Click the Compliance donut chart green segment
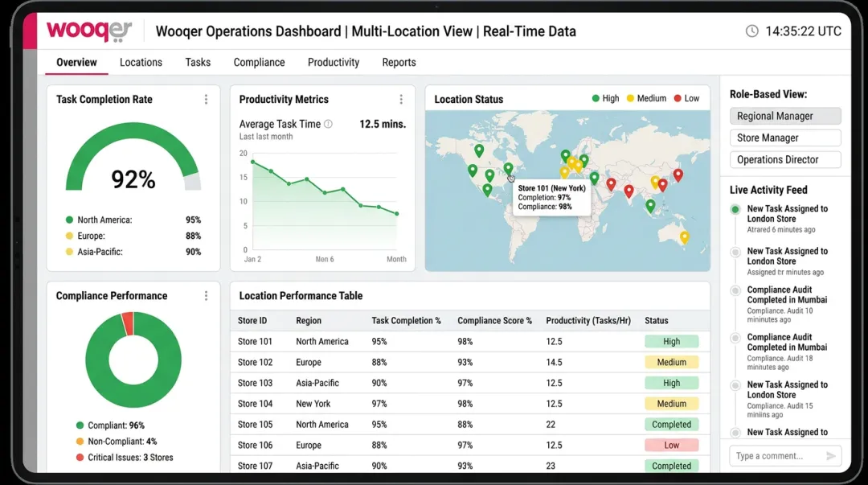 133,397
